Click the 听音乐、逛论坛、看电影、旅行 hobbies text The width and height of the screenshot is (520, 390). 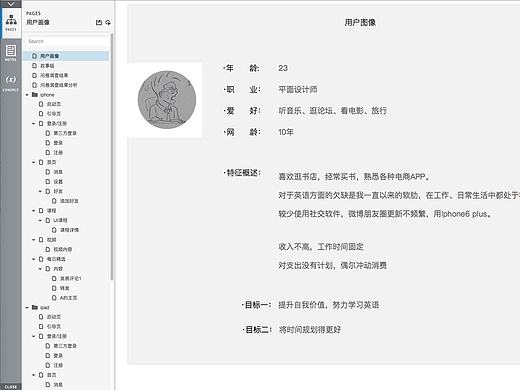coord(332,111)
